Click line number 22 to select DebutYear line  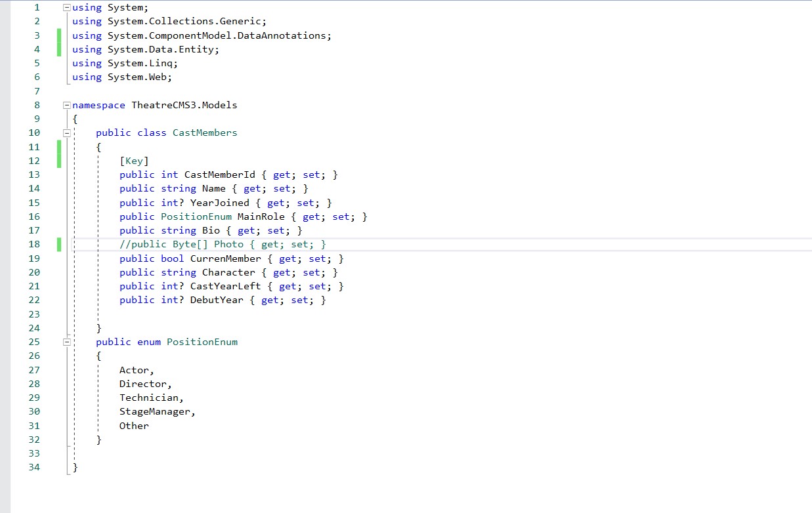(34, 300)
